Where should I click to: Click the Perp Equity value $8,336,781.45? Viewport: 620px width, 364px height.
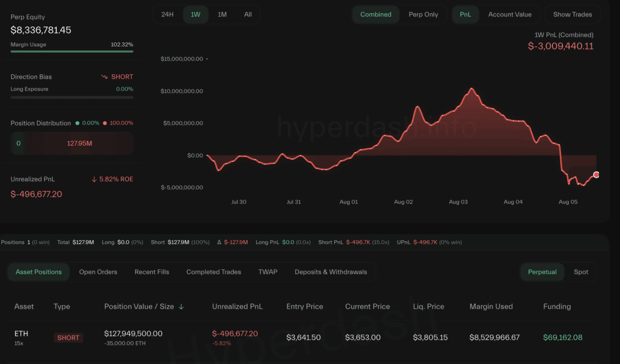tap(41, 30)
